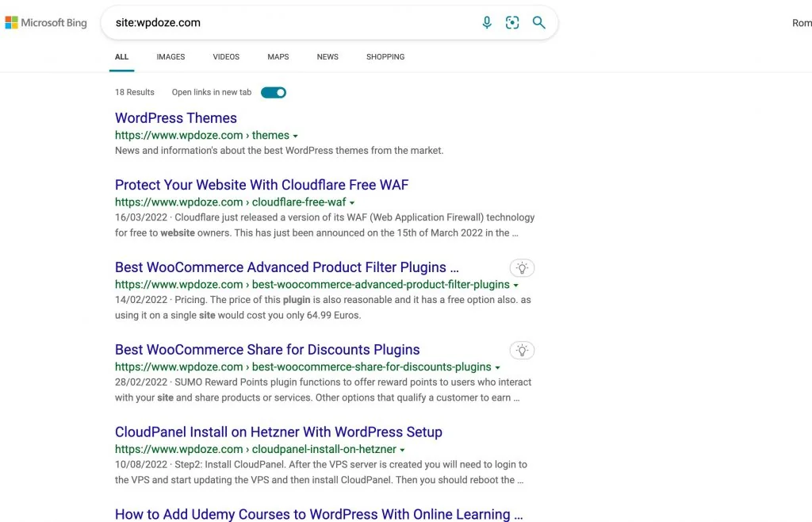Expand the best-woocommerce-advanced-product-filter-plugins breadcrumb arrow

[515, 284]
